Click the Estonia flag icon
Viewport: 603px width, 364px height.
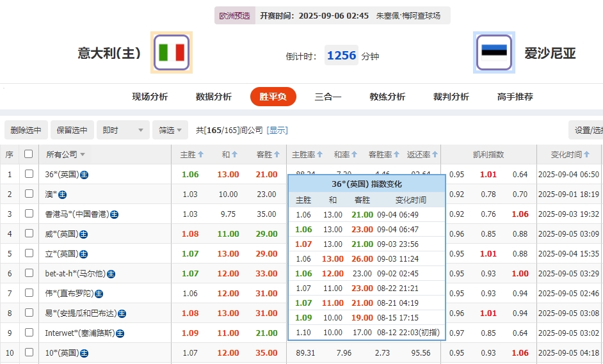[x=494, y=52]
